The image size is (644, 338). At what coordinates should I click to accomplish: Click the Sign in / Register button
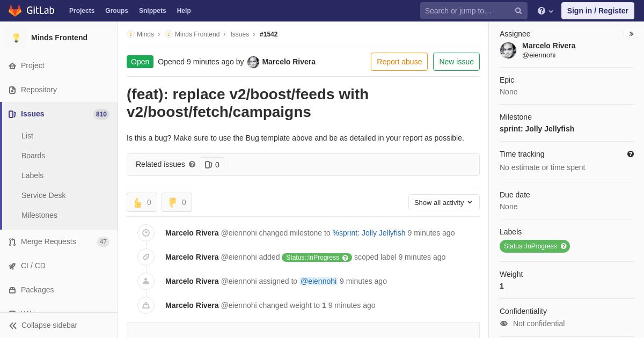pos(598,11)
